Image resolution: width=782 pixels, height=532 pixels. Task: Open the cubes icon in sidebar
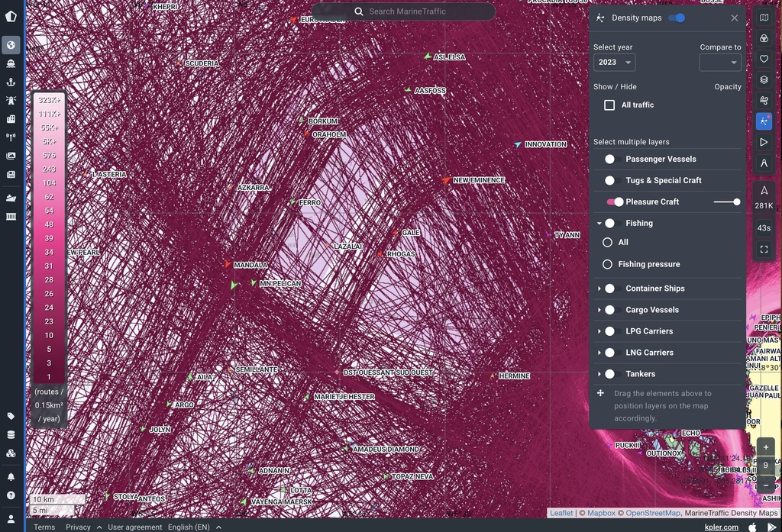pyautogui.click(x=11, y=453)
